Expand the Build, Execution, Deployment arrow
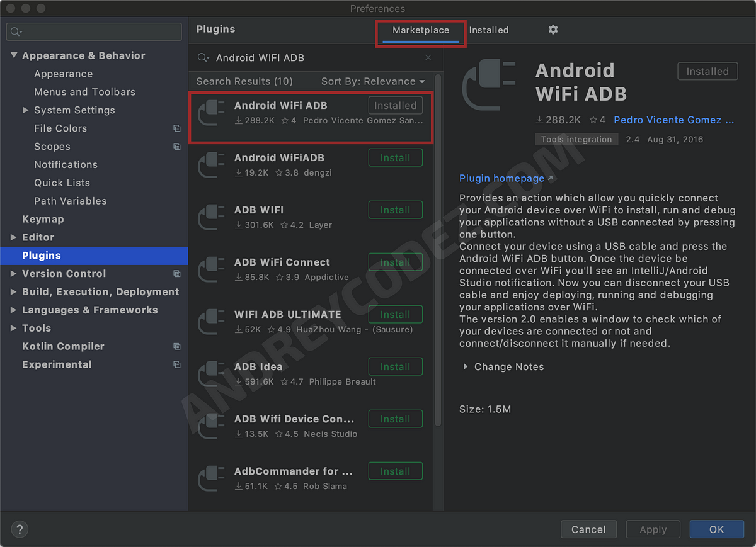Screen dimensions: 756x547 14,292
